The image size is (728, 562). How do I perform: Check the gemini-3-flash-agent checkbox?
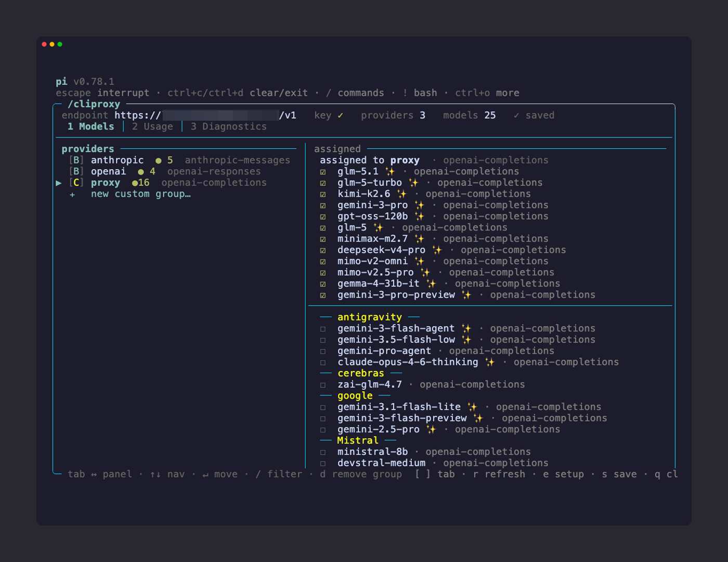tap(323, 329)
